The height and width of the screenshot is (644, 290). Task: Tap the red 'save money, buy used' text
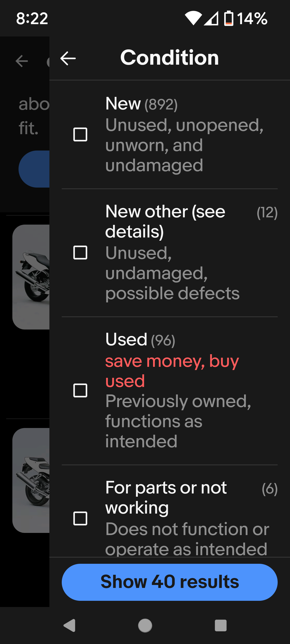click(172, 371)
